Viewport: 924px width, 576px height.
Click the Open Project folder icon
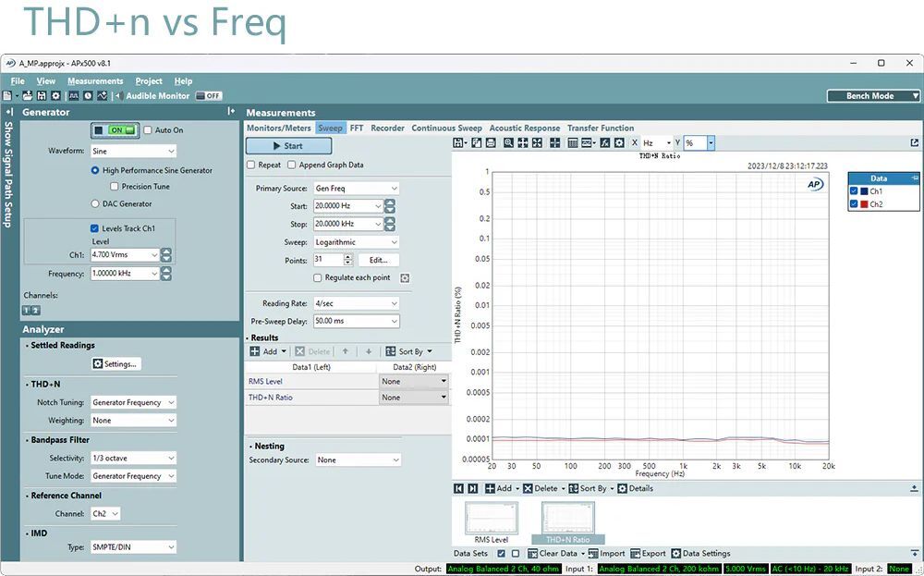coord(28,95)
